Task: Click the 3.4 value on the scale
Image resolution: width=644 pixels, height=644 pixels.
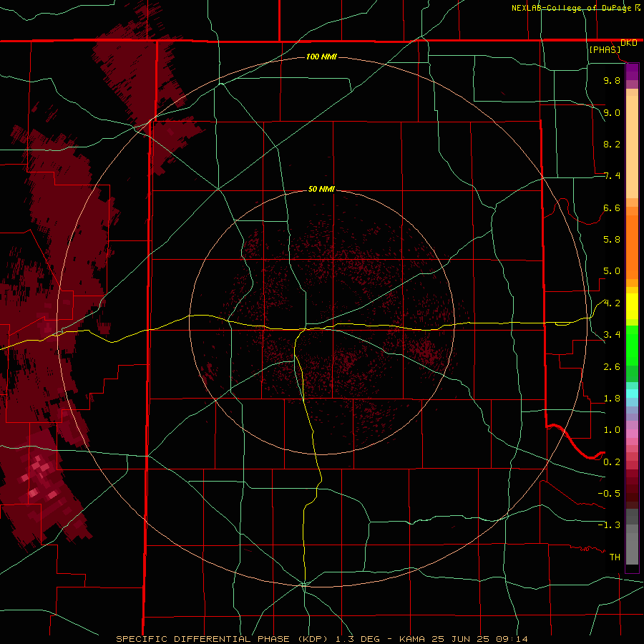Action: [612, 335]
